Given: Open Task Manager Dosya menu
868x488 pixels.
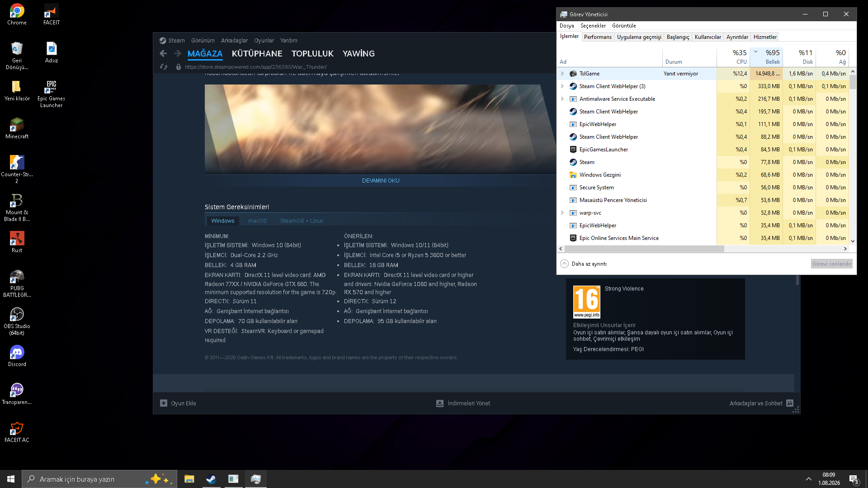Looking at the screenshot, I should 567,26.
